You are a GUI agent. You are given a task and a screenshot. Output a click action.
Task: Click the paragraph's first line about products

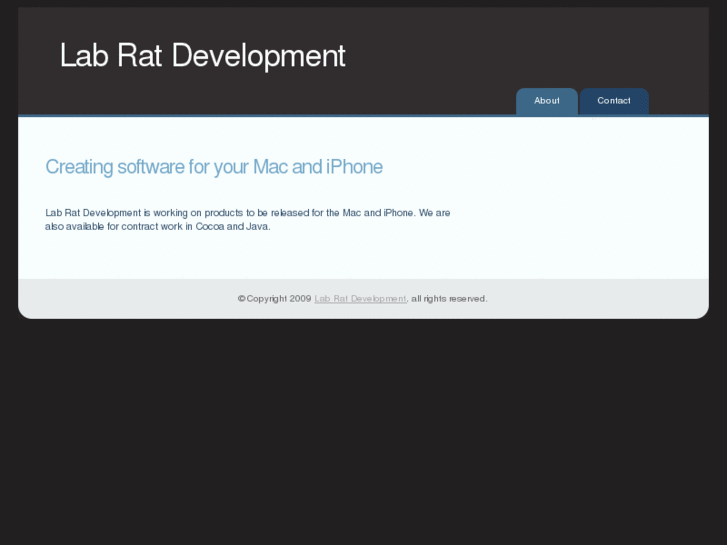tap(247, 213)
